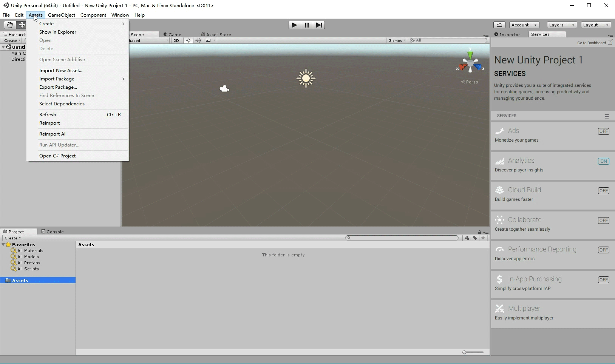Click the Project panel search field
Viewport: 615px width, 364px height.
click(x=402, y=238)
